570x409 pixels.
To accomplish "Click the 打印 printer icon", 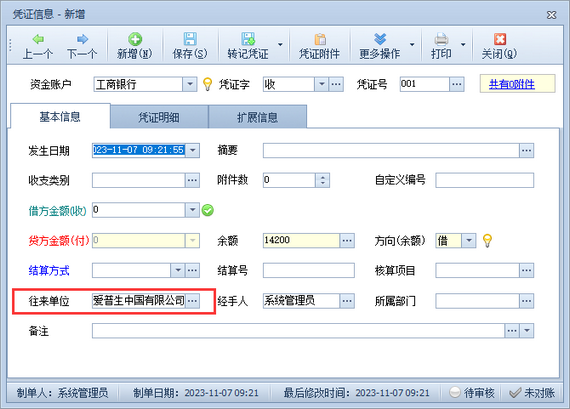I will [x=441, y=39].
